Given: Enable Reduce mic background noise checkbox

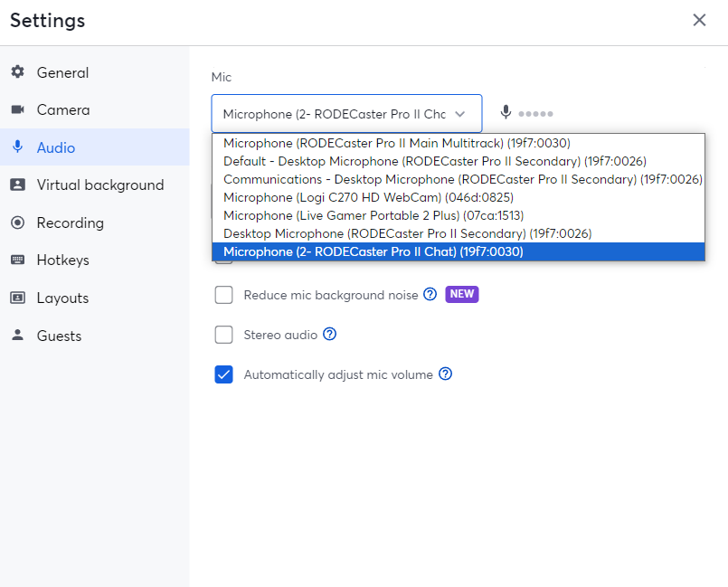Looking at the screenshot, I should tap(223, 295).
